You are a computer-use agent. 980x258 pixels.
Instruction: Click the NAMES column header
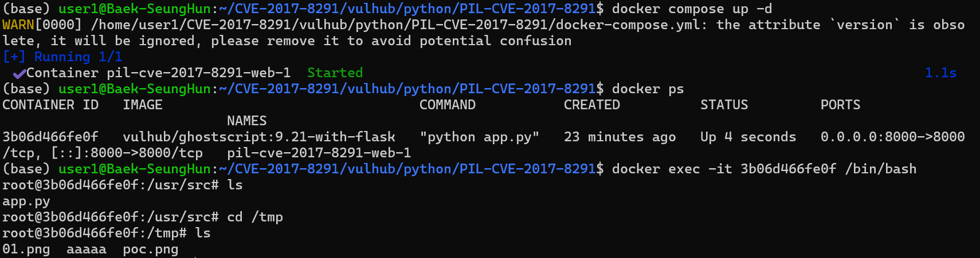click(x=247, y=121)
